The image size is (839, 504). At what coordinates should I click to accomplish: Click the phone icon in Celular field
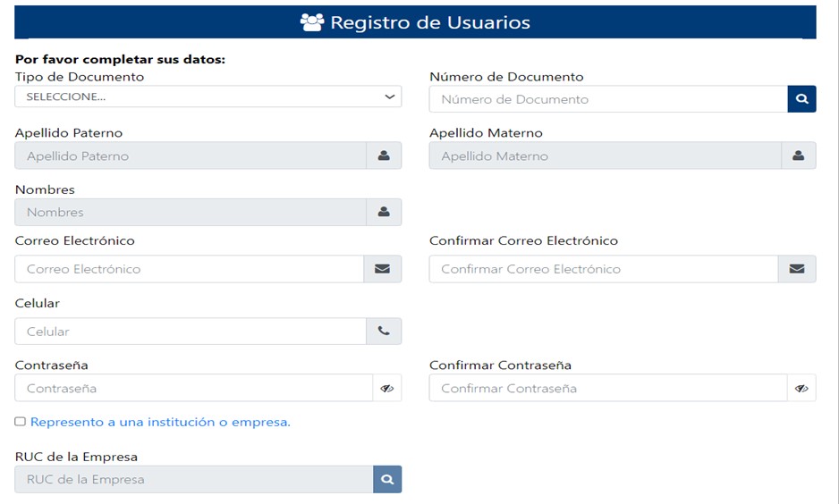click(x=384, y=331)
